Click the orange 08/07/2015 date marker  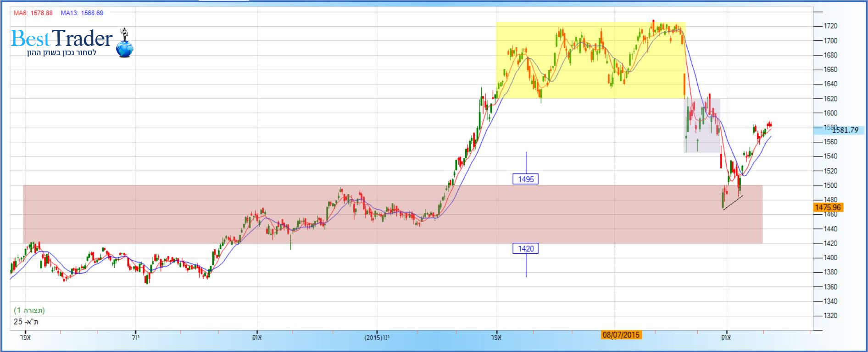click(x=621, y=335)
